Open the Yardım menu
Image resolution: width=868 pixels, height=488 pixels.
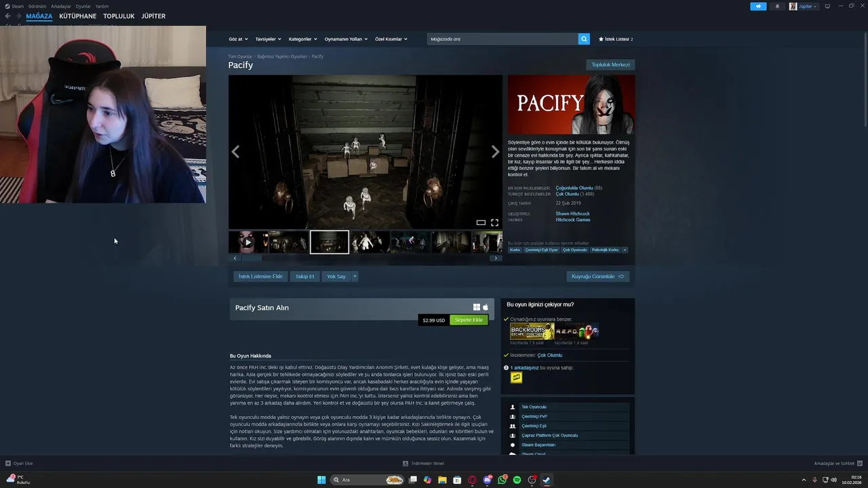click(x=102, y=6)
